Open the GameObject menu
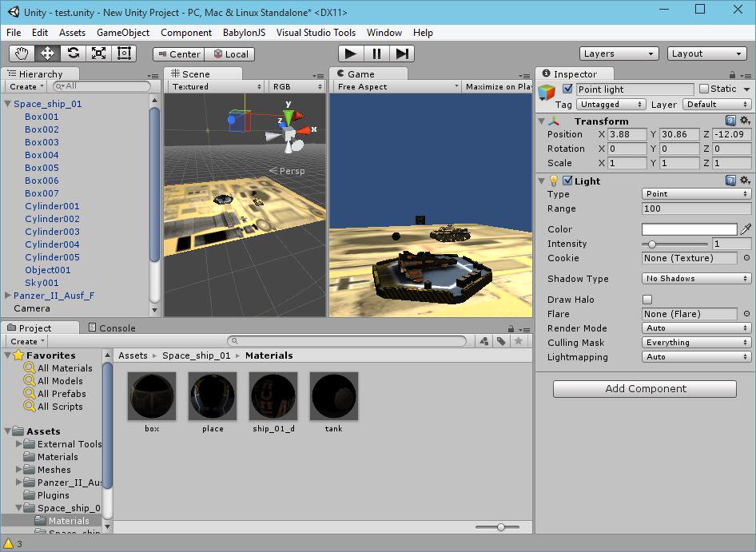756x552 pixels. [123, 32]
